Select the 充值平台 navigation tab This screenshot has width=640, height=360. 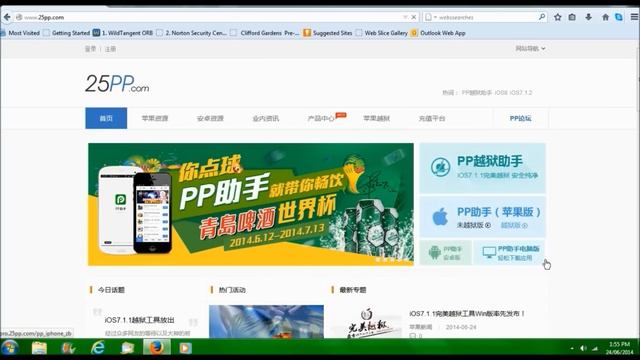pyautogui.click(x=432, y=118)
